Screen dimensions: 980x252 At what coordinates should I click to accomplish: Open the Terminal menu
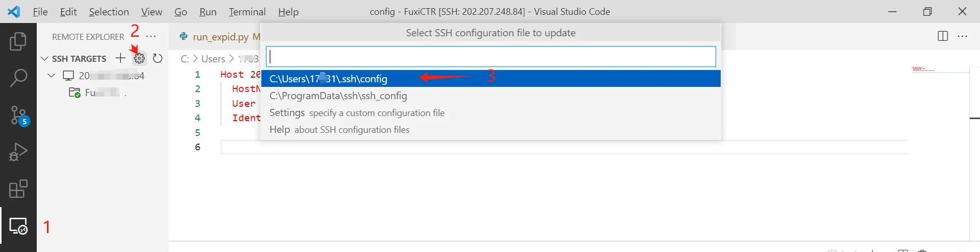click(x=247, y=12)
